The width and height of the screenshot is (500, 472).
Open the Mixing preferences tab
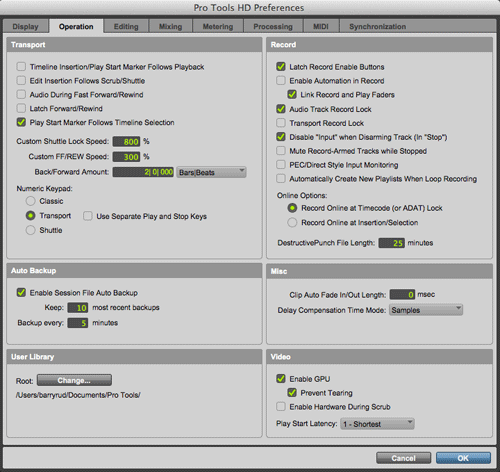tap(170, 26)
